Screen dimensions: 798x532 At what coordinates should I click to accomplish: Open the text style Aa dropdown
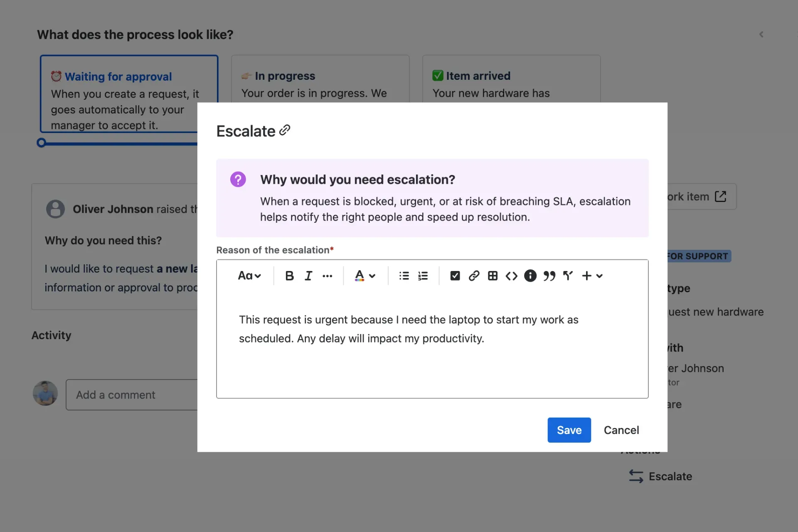tap(249, 276)
